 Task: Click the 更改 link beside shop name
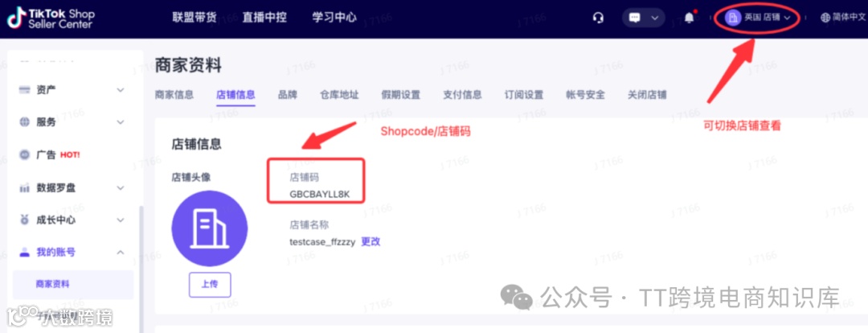tap(371, 241)
